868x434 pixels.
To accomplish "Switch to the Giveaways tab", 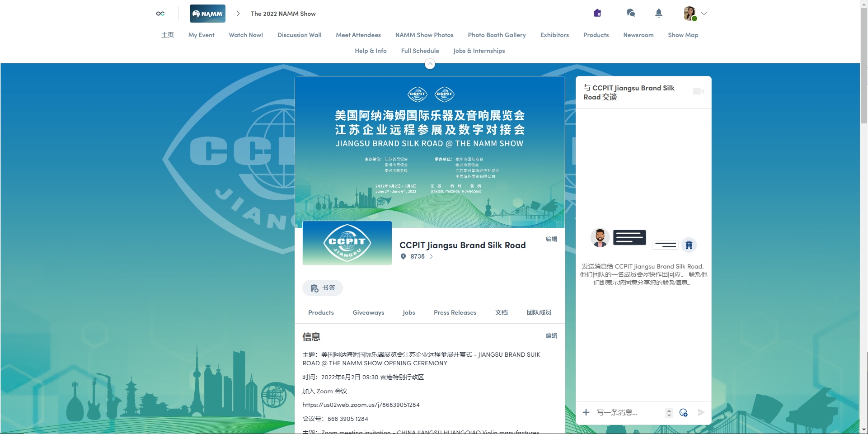I will (368, 312).
